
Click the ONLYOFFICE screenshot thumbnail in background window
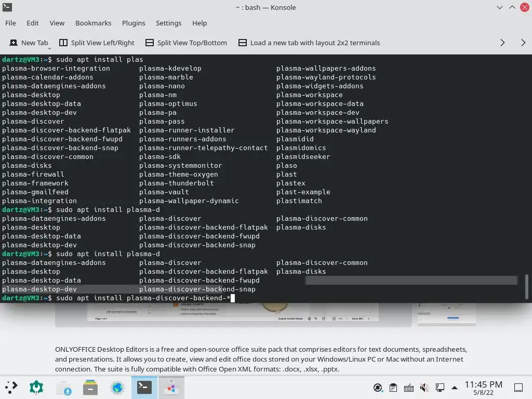point(233,315)
